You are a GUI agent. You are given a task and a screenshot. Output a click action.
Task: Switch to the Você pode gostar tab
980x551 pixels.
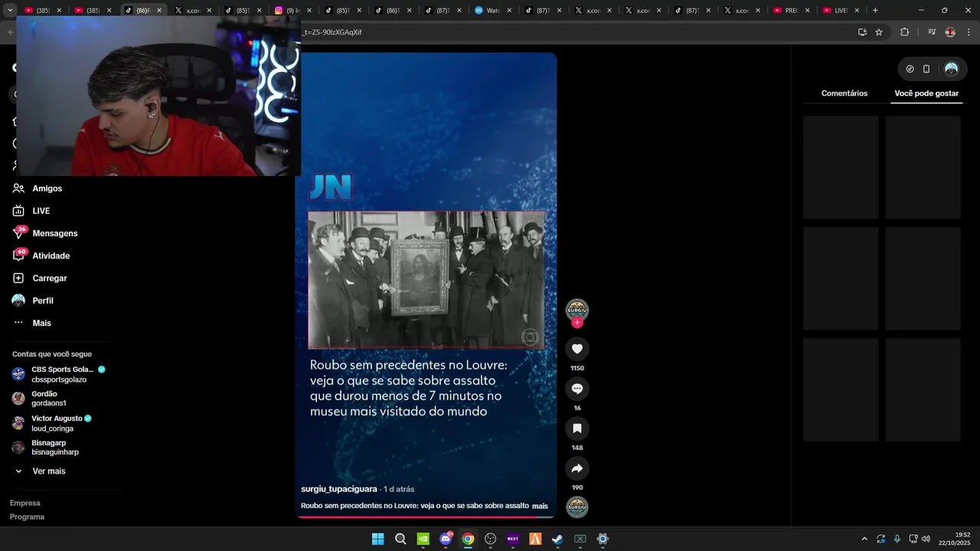pos(926,93)
